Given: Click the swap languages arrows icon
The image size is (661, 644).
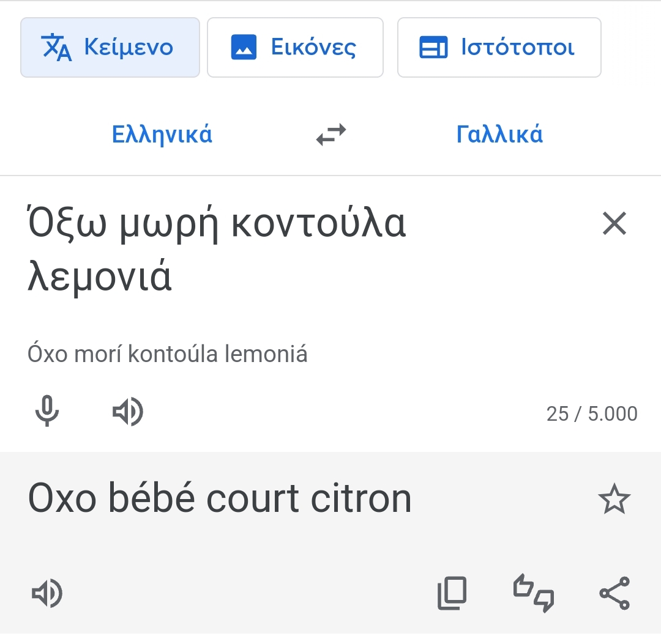Looking at the screenshot, I should pos(331,135).
